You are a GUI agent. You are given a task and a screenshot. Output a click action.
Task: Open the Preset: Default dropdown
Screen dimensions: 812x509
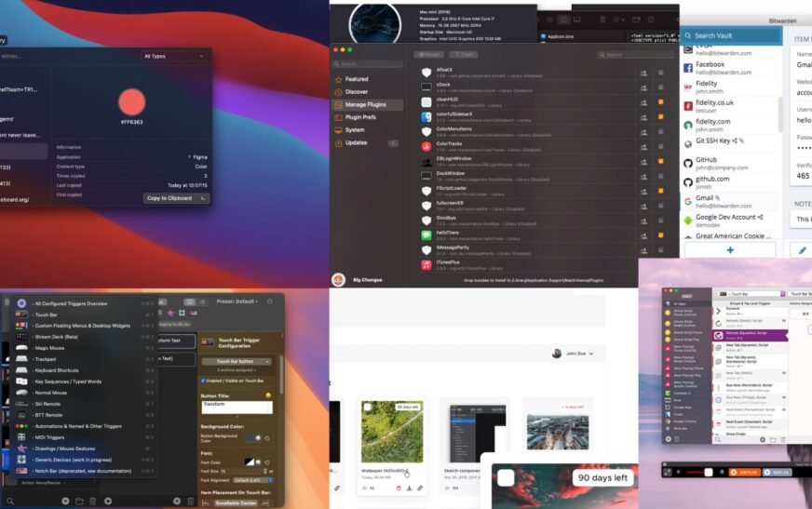(237, 301)
